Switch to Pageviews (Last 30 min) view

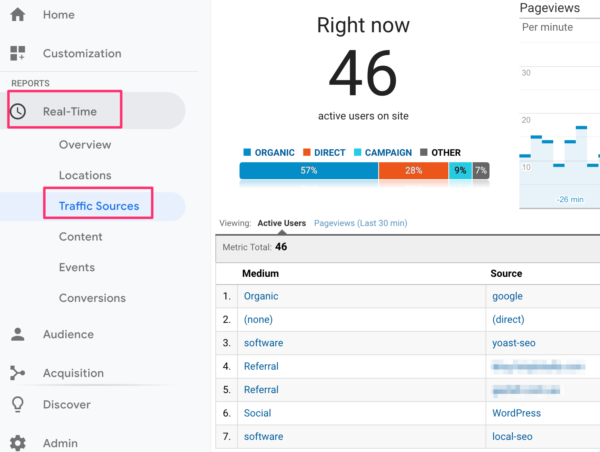click(x=360, y=223)
